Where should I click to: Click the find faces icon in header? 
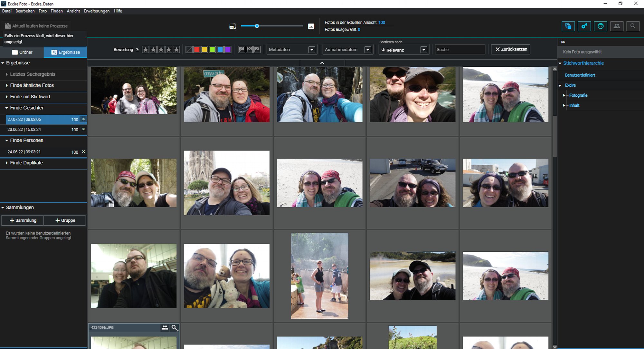(x=601, y=26)
